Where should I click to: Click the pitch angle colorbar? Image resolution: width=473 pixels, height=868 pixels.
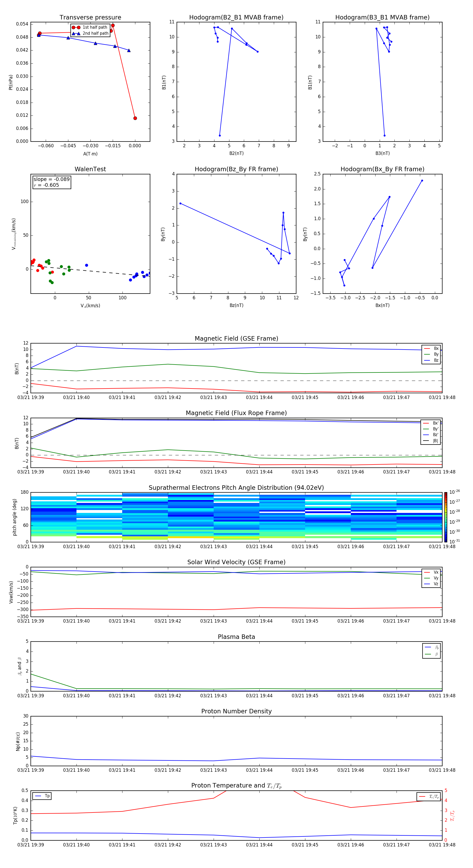click(x=446, y=517)
